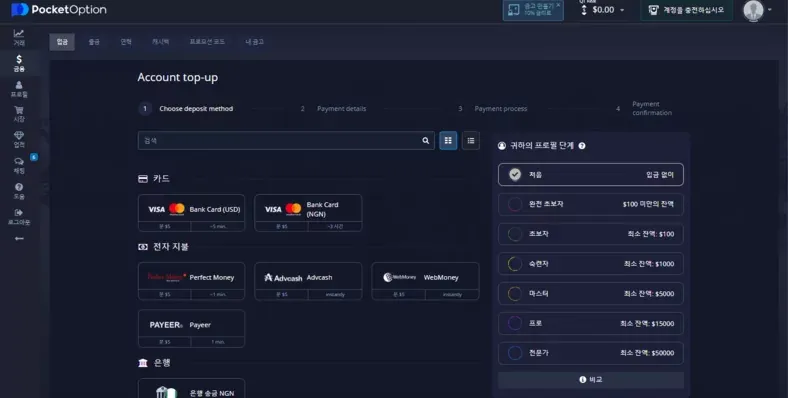
Task: Select the dollar-sign Finance sidebar icon
Action: tap(19, 63)
